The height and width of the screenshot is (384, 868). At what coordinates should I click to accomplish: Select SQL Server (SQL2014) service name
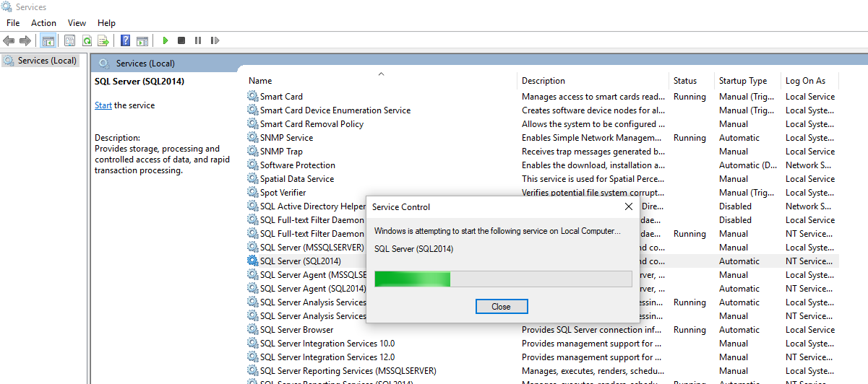pyautogui.click(x=301, y=261)
